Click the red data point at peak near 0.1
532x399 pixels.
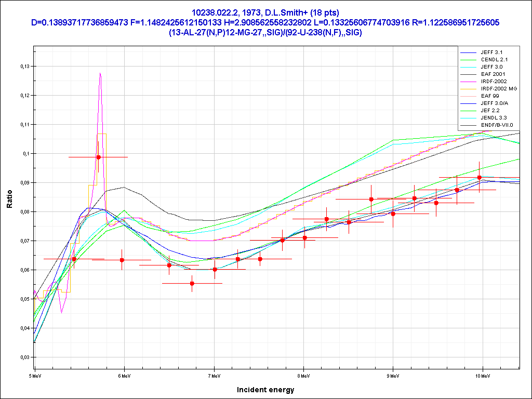point(98,157)
